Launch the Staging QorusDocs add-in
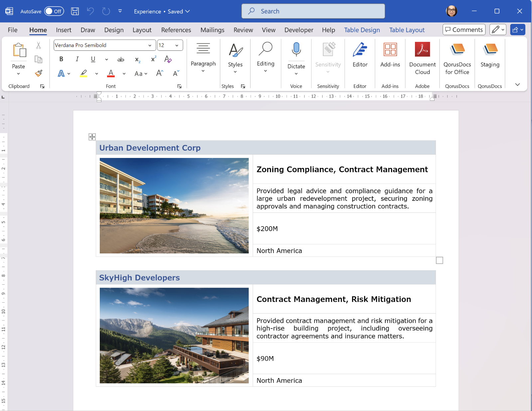The width and height of the screenshot is (532, 411). pyautogui.click(x=490, y=55)
